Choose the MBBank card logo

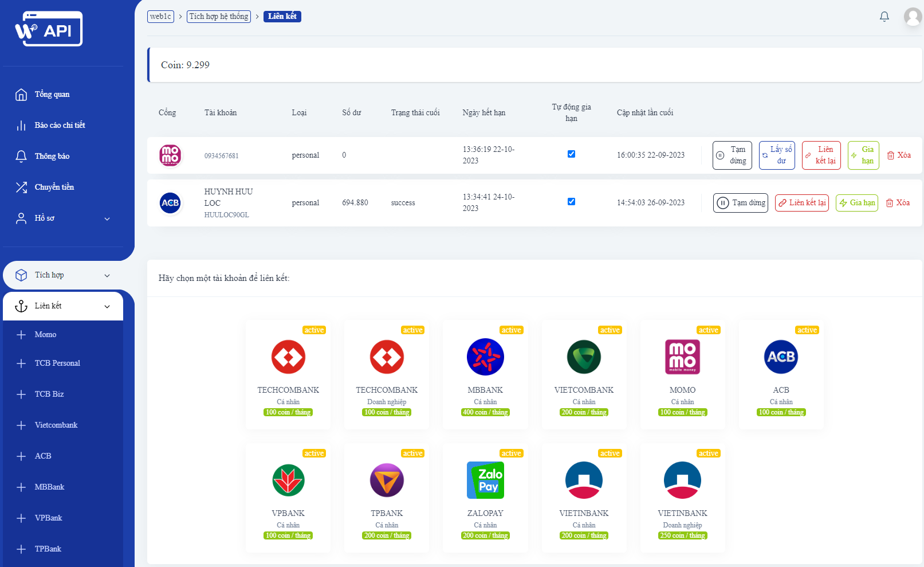click(x=485, y=357)
